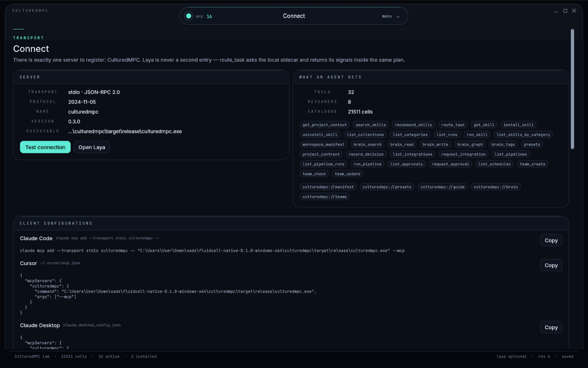The width and height of the screenshot is (588, 368).
Task: Select the install_skill tool chip
Action: coord(519,125)
